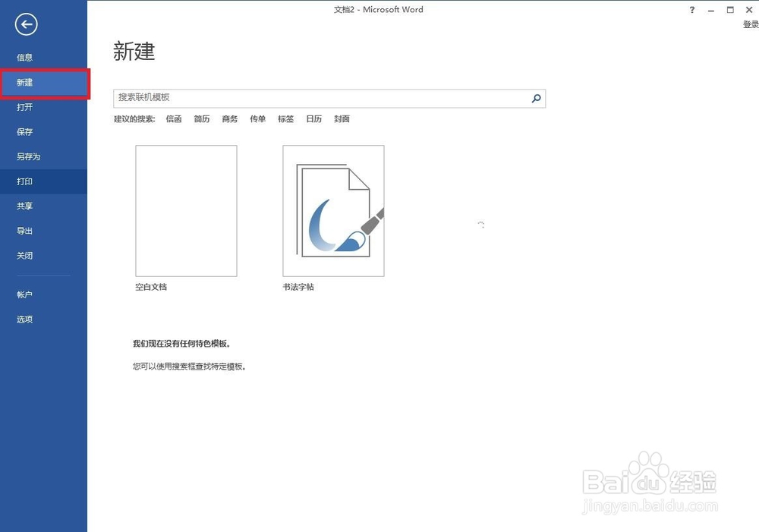Open the 帐户 (Account) section
Image resolution: width=759 pixels, height=532 pixels.
point(24,294)
